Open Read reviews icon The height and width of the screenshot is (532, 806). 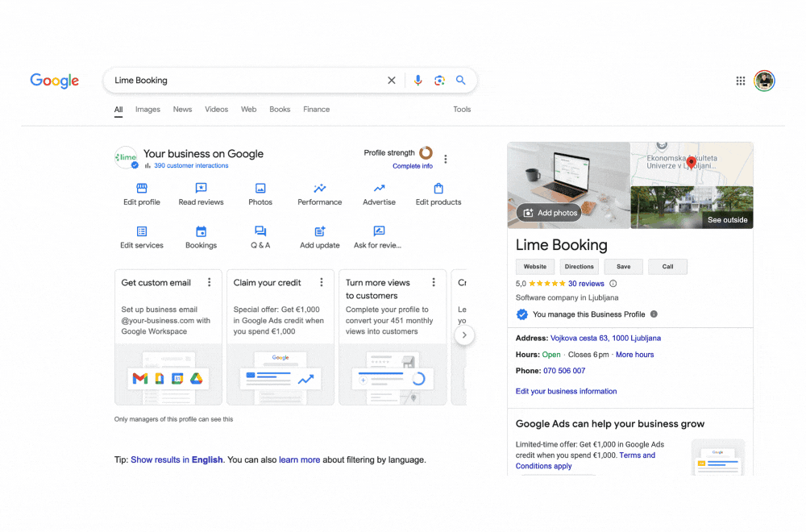tap(201, 188)
